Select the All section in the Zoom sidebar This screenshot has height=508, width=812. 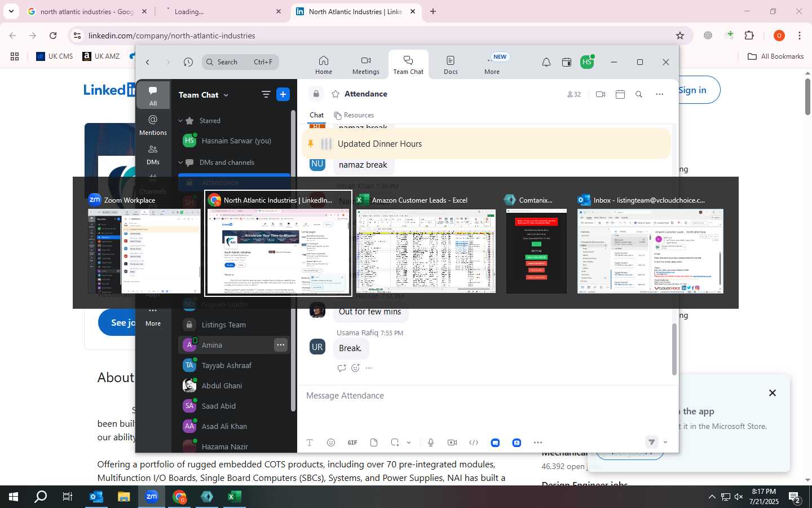(x=153, y=95)
